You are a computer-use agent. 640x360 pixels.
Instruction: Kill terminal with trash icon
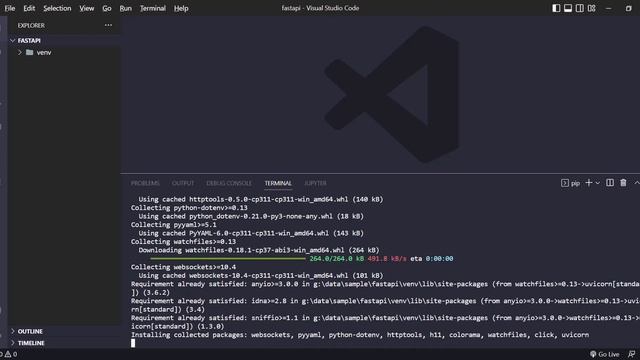click(x=623, y=183)
